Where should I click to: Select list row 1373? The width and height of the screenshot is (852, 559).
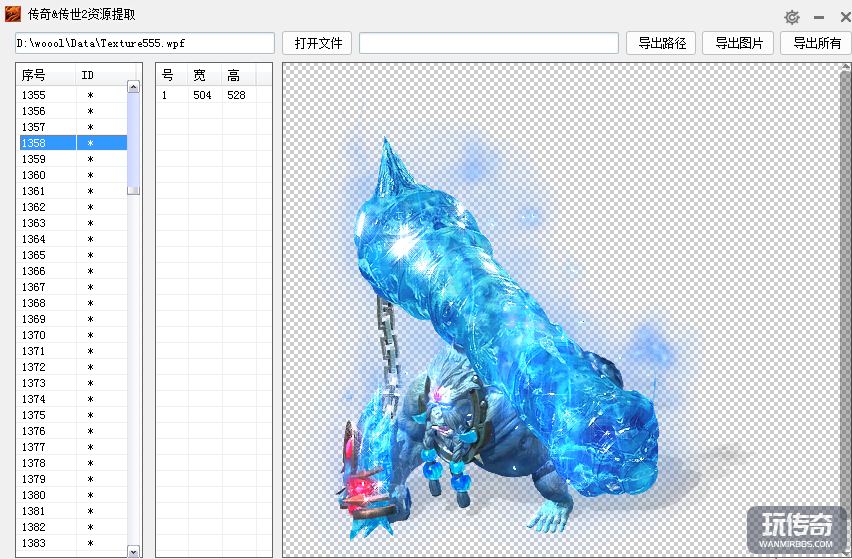[73, 383]
